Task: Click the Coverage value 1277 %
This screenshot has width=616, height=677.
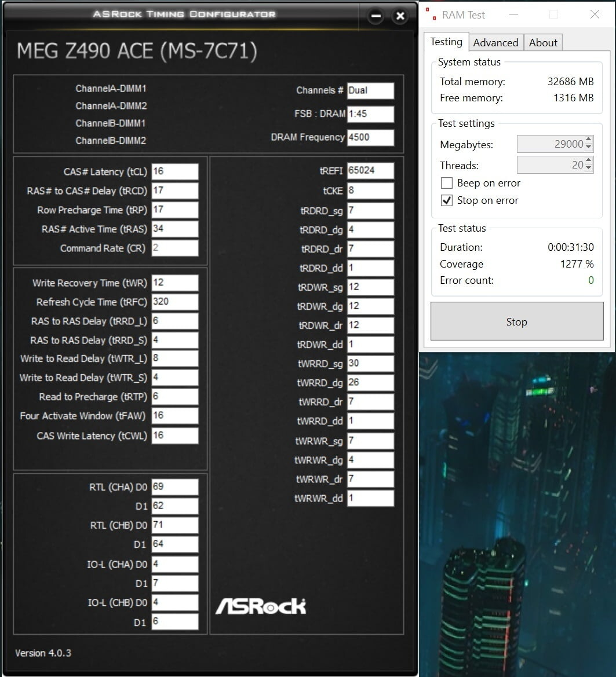Action: [x=577, y=264]
